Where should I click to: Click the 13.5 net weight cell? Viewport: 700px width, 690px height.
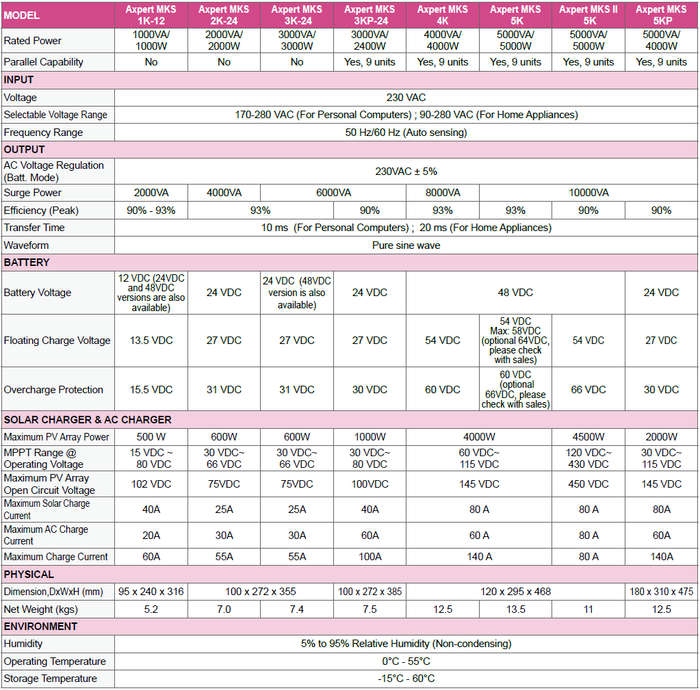click(515, 609)
